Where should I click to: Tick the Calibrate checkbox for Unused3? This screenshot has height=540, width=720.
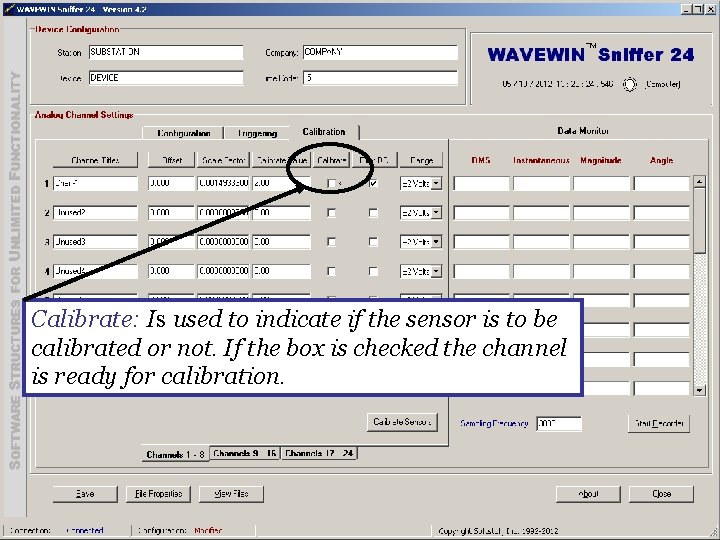click(x=331, y=242)
